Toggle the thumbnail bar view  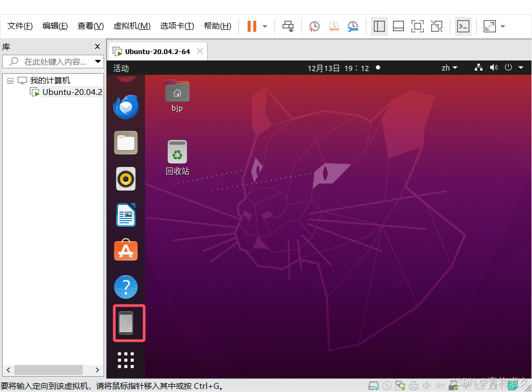pos(398,26)
